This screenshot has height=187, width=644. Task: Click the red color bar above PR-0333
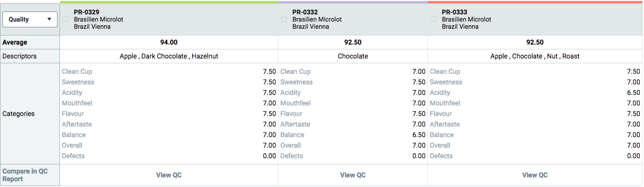point(535,2)
